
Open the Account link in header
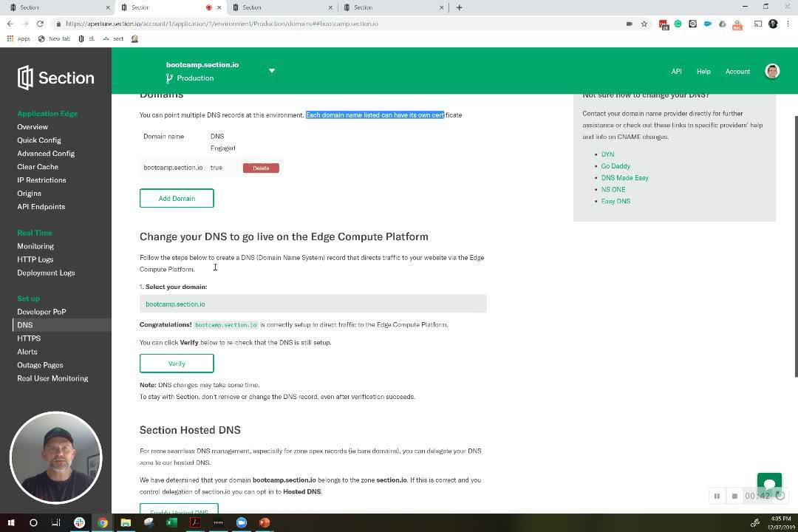[737, 71]
